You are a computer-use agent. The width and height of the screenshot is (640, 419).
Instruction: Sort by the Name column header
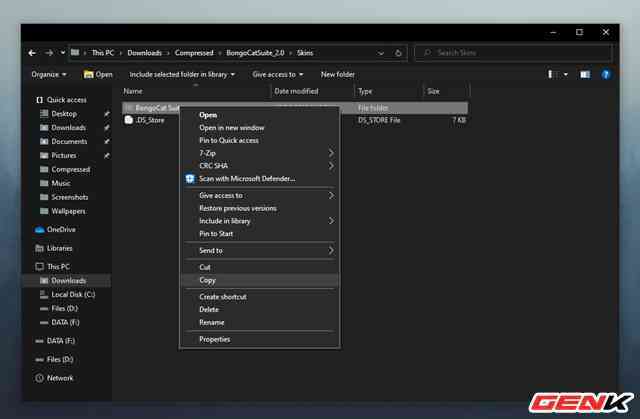tap(196, 91)
